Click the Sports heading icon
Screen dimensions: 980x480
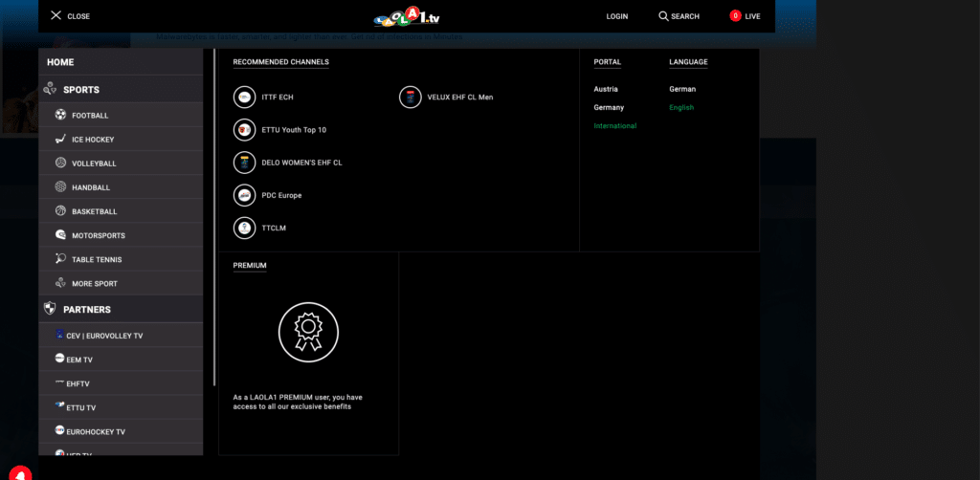[50, 89]
